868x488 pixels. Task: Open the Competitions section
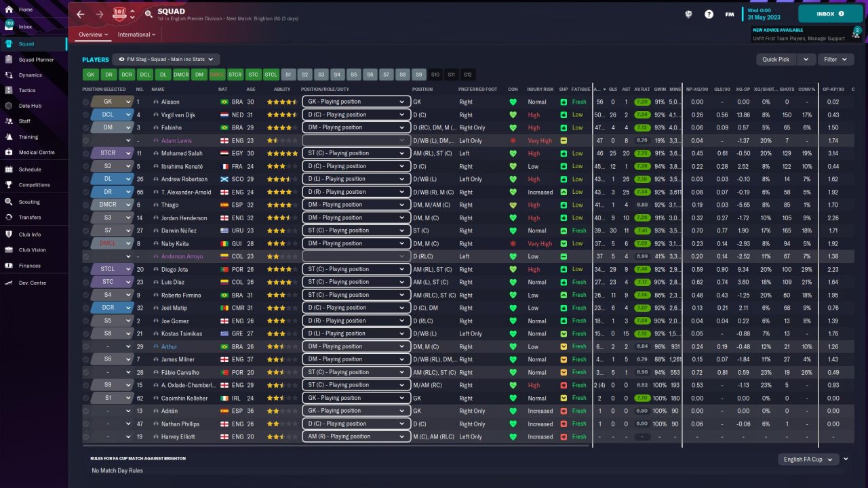click(34, 184)
